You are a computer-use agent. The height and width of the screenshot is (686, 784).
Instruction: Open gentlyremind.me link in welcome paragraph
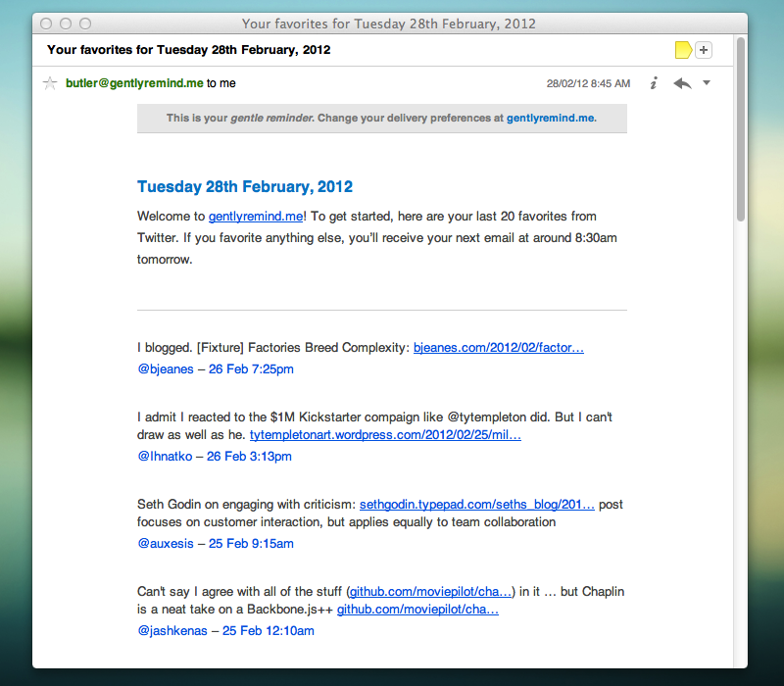(255, 216)
